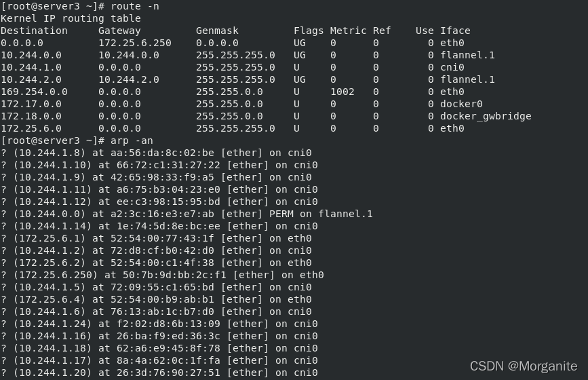Click the Flags column header

click(309, 31)
